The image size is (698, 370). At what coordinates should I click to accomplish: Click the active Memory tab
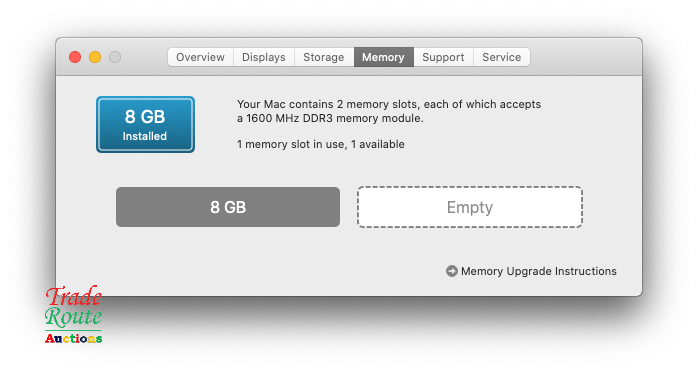(x=383, y=57)
